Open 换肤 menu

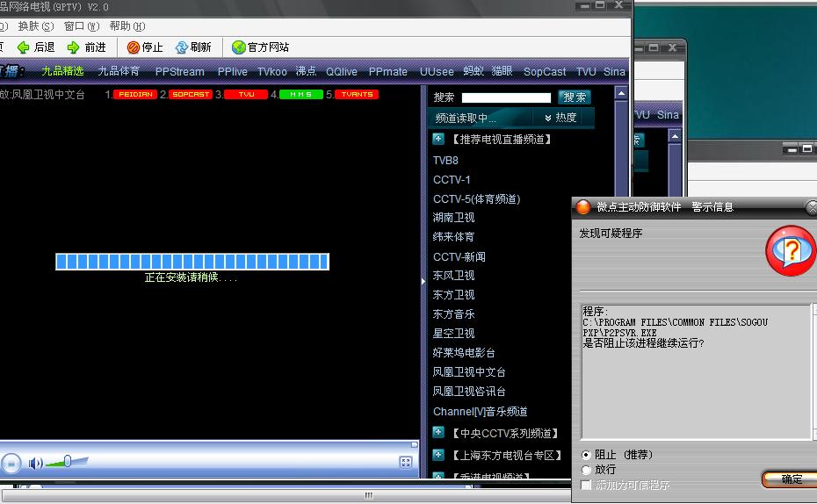[36, 26]
